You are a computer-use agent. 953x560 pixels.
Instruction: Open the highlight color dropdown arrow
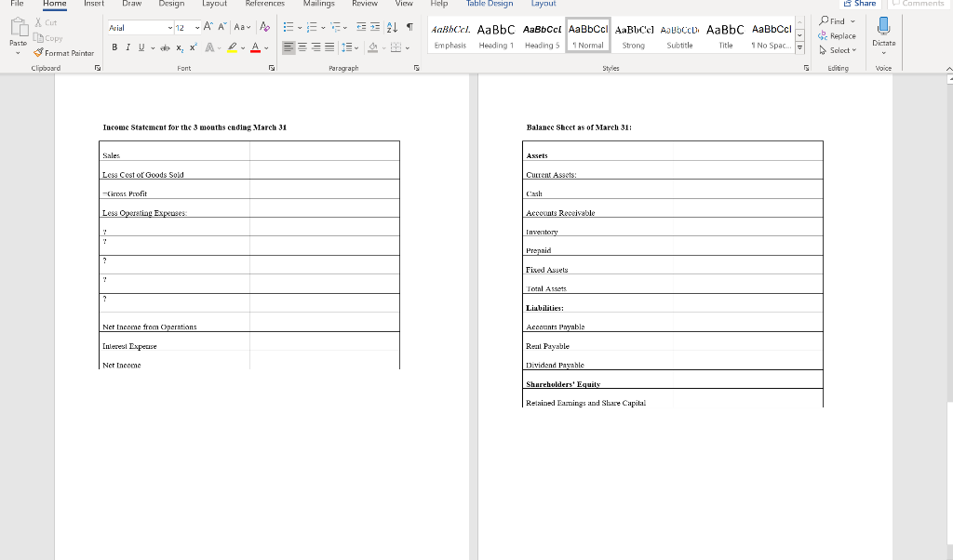[x=243, y=48]
